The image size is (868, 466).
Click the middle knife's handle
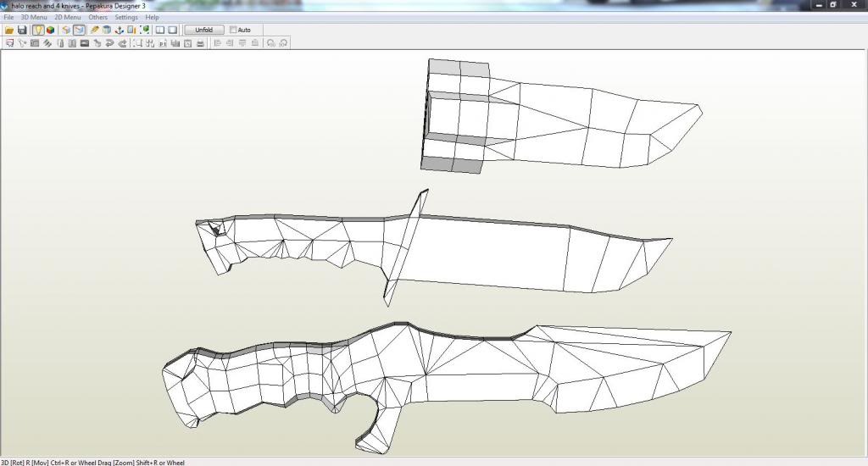pyautogui.click(x=293, y=243)
